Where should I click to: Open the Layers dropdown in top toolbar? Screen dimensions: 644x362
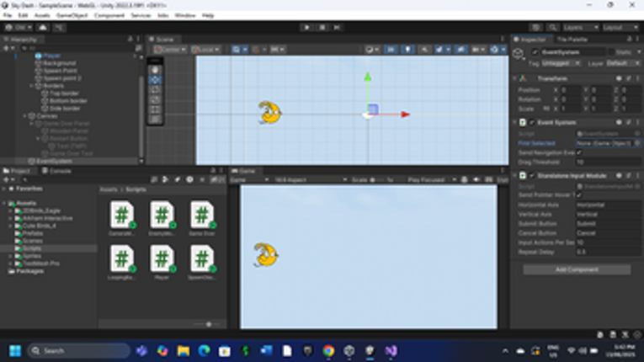(580, 27)
